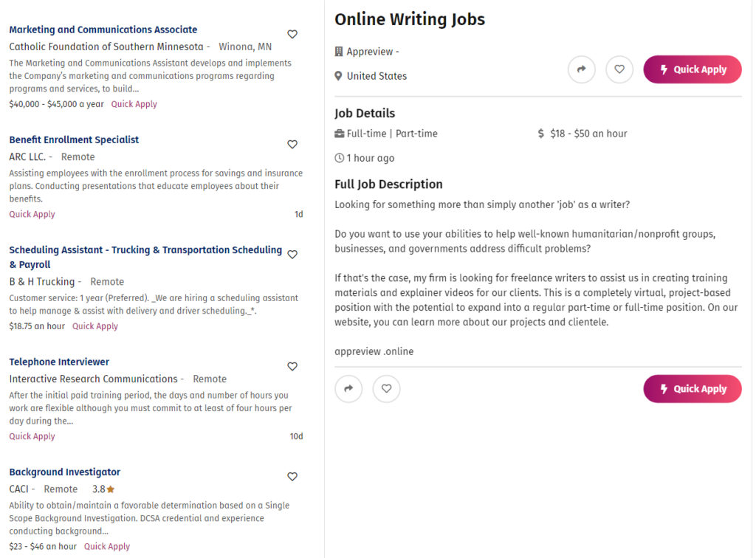The image size is (756, 558).
Task: Share Online Writing Jobs using top share arrow
Action: tap(582, 69)
